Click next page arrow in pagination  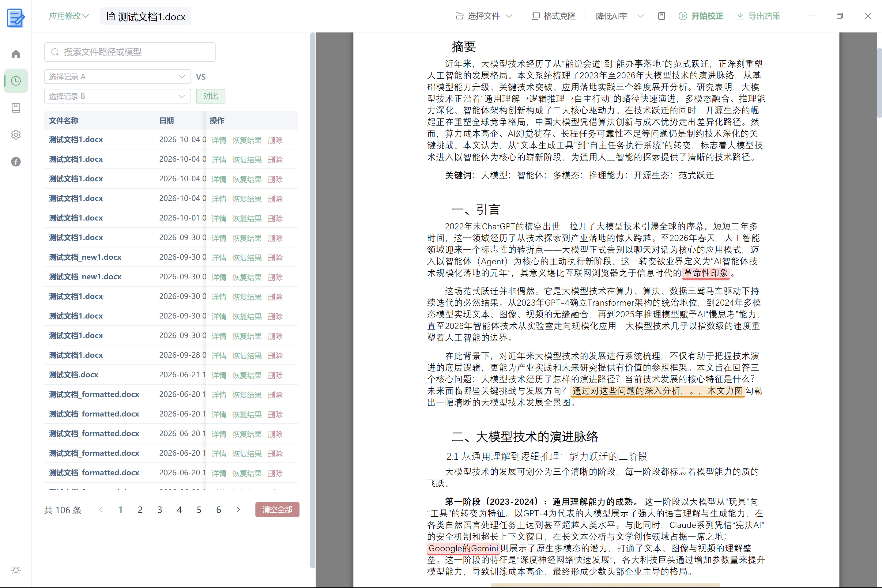click(x=238, y=510)
